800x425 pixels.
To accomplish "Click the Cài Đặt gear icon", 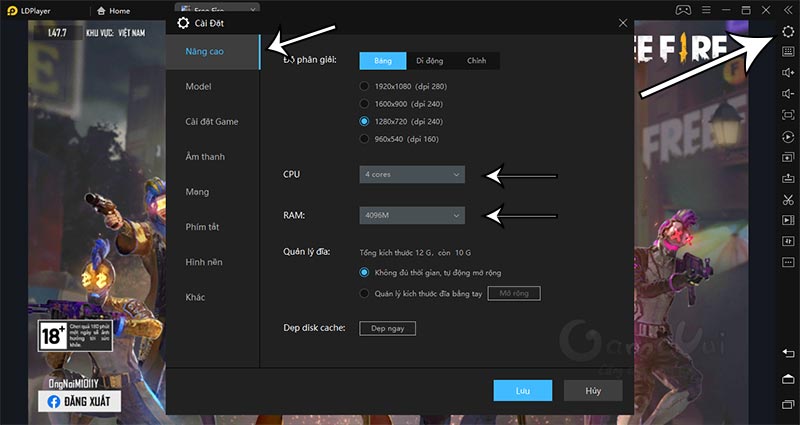I will tap(183, 23).
